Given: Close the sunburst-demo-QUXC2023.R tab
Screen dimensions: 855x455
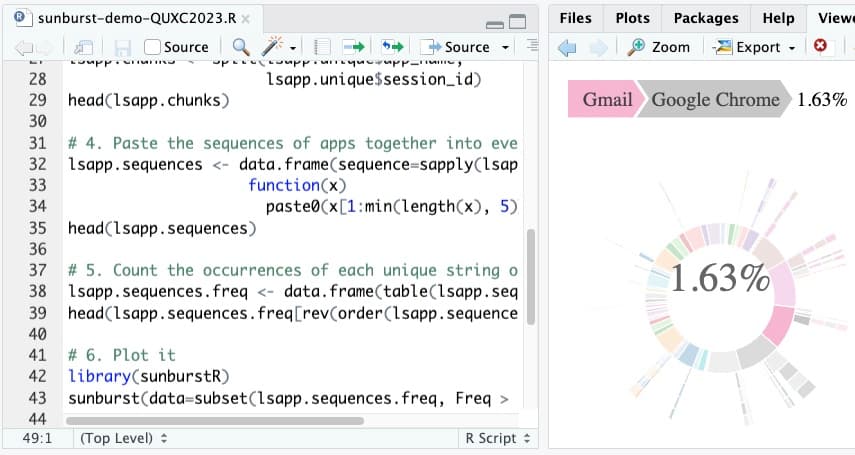Looking at the screenshot, I should 246,18.
